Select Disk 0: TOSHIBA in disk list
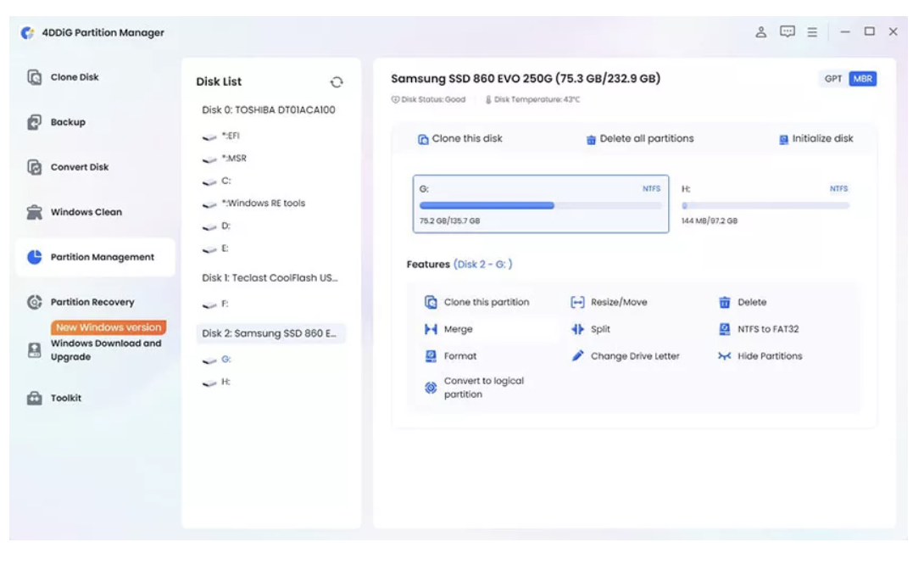The width and height of the screenshot is (924, 570). [x=268, y=109]
